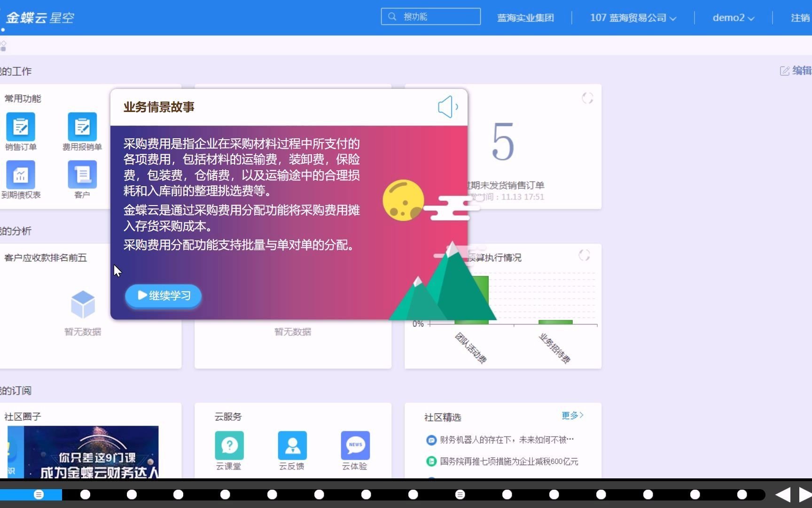The height and width of the screenshot is (508, 812).
Task: Click the 金蝶云星空 logo
Action: (x=40, y=18)
